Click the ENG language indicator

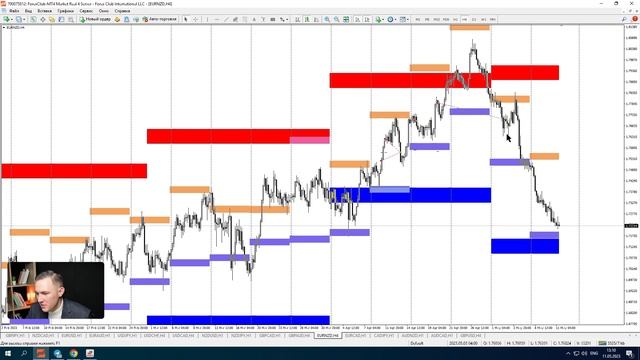coord(594,353)
